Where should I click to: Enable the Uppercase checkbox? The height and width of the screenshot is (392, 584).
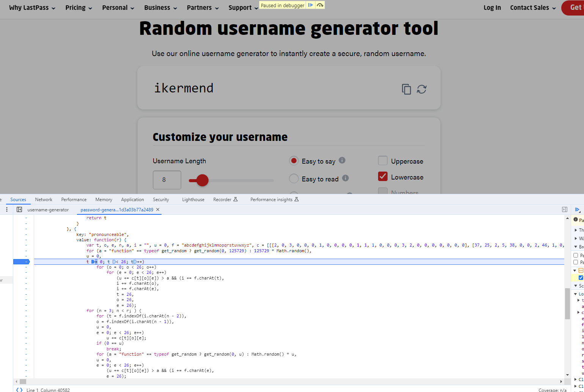click(383, 161)
